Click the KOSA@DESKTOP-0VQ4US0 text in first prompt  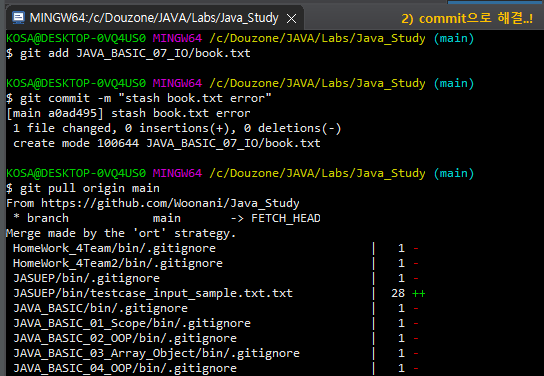[76, 38]
